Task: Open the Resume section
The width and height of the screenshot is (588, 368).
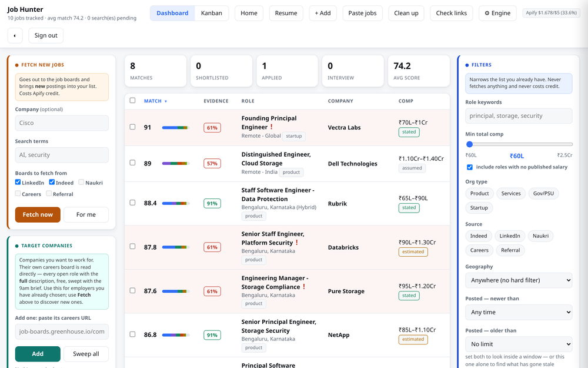Action: (286, 13)
